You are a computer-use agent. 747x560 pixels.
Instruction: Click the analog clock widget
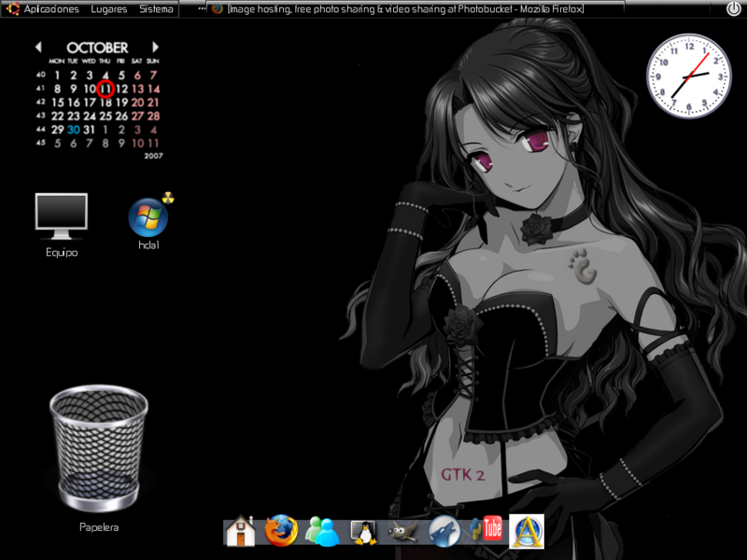click(689, 76)
